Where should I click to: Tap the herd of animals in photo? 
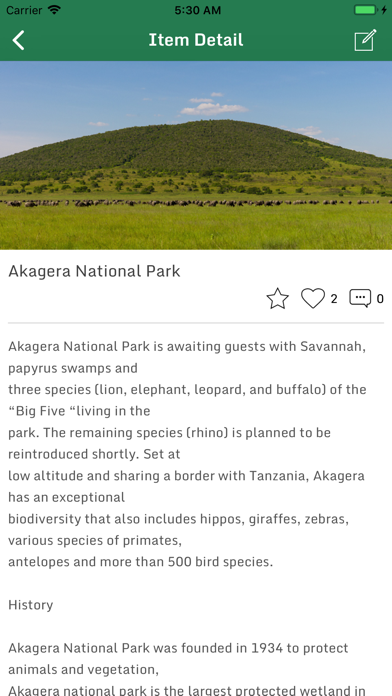point(191,203)
